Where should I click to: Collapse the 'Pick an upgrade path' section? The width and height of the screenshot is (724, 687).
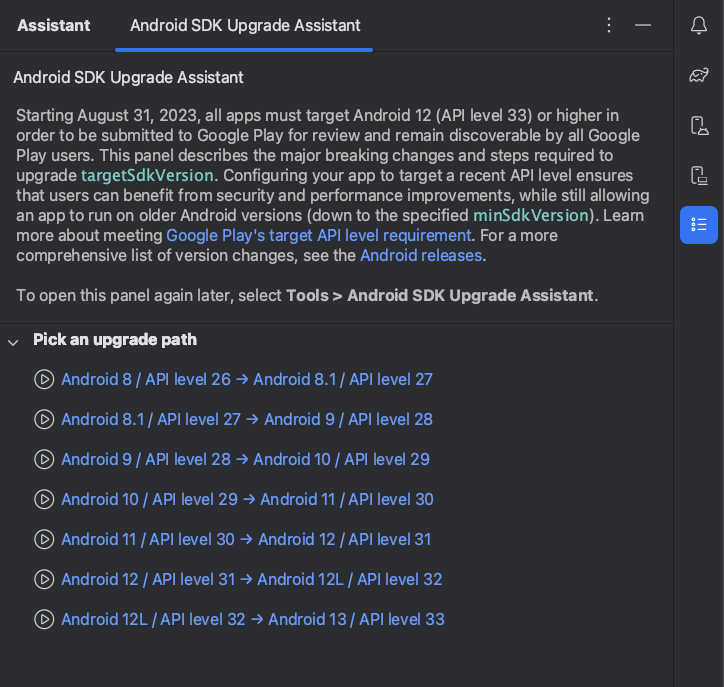pyautogui.click(x=13, y=341)
